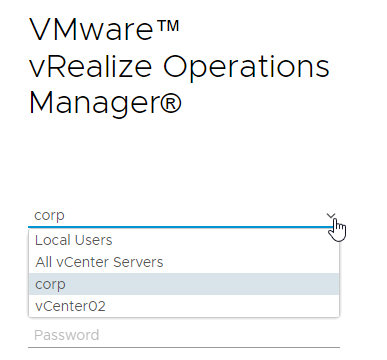Viewport: 387px width, 360px height.
Task: Click into the Password field
Action: click(x=184, y=335)
